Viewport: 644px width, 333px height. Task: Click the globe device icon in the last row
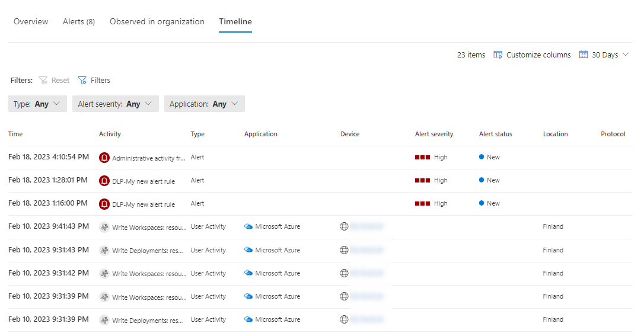tap(344, 319)
